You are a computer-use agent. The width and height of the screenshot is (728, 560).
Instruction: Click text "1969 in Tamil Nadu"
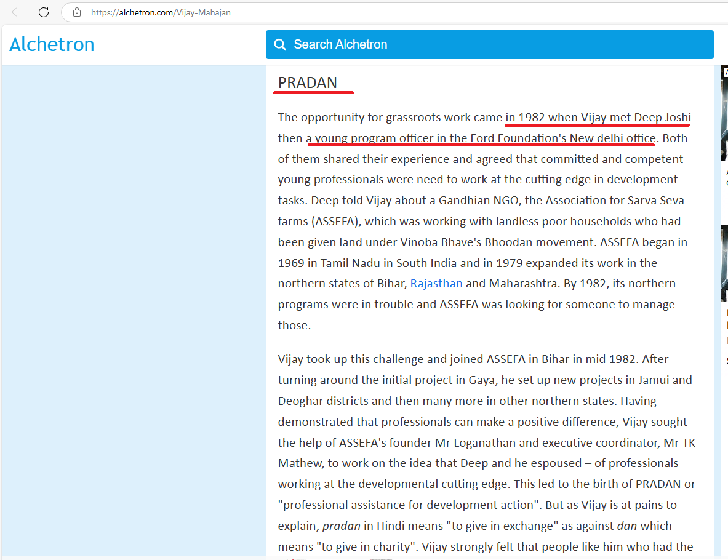pyautogui.click(x=329, y=263)
